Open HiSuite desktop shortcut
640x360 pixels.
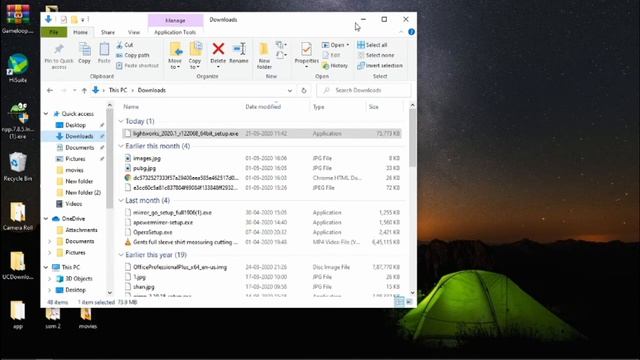(18, 68)
